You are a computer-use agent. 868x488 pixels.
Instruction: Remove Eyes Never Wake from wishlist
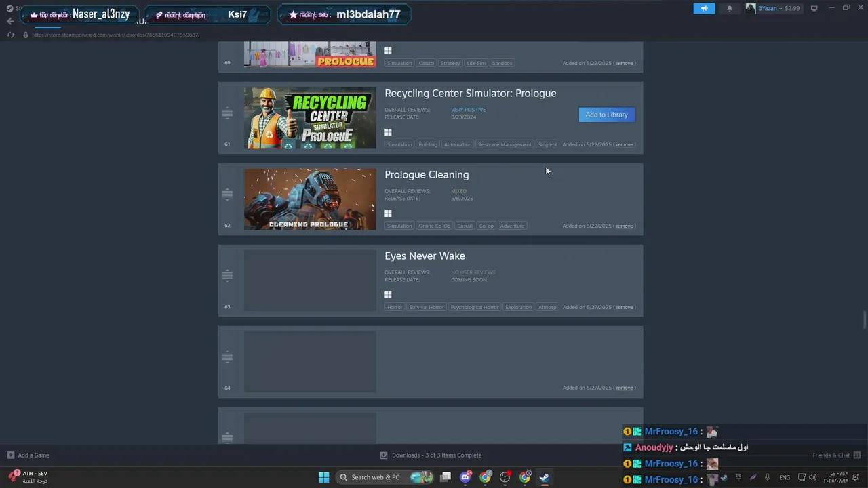pyautogui.click(x=624, y=307)
